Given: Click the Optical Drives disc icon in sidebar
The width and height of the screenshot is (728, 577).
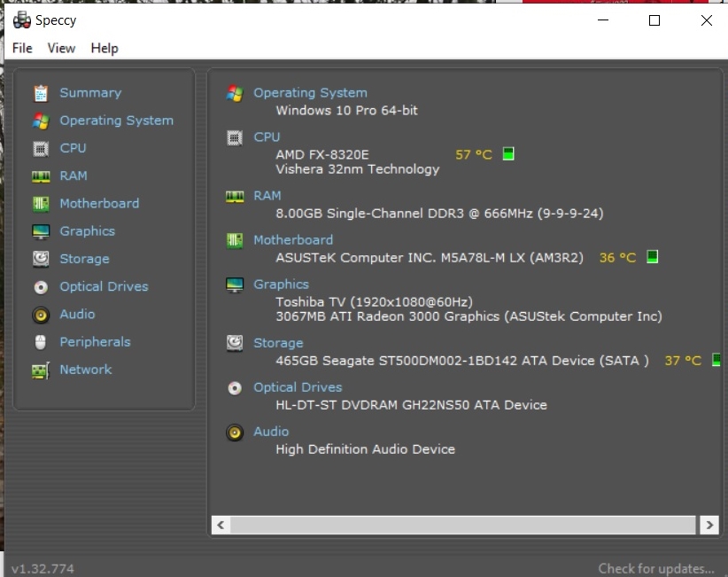Looking at the screenshot, I should coord(41,287).
